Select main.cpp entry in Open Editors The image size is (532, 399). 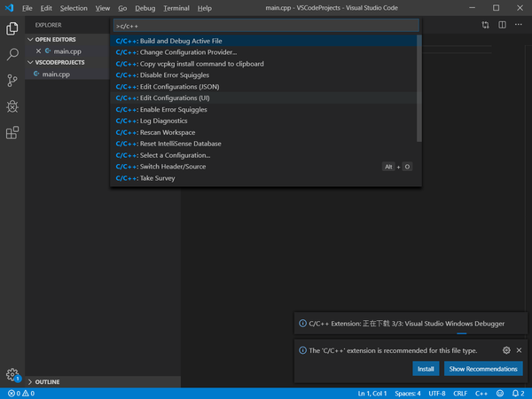[67, 51]
